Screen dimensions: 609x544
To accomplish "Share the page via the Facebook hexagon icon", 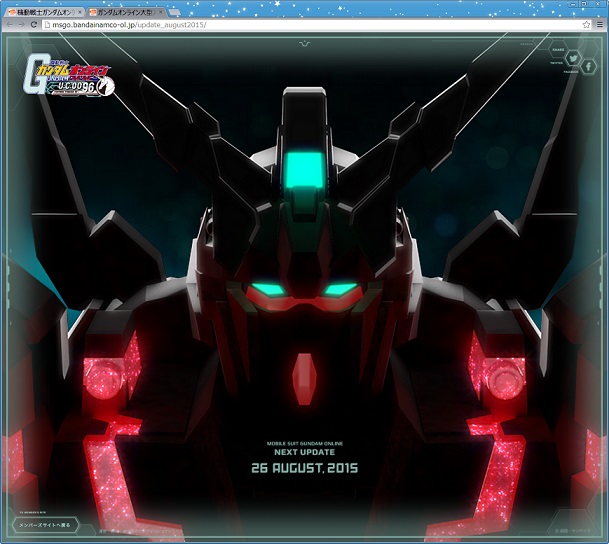I will coord(588,67).
